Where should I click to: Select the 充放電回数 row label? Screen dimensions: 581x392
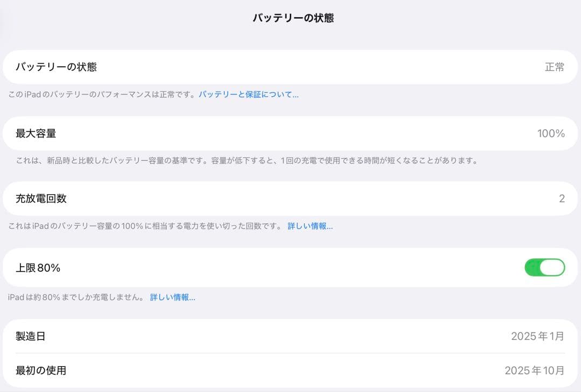[41, 198]
